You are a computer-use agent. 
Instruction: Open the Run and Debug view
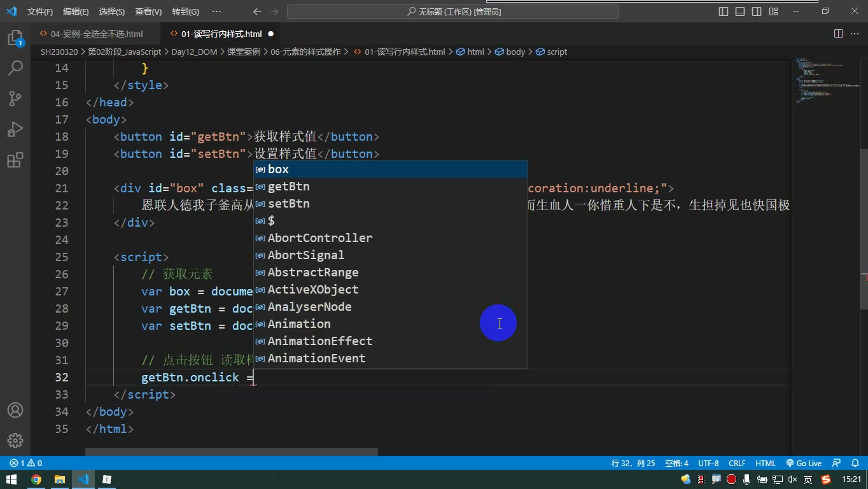point(15,129)
